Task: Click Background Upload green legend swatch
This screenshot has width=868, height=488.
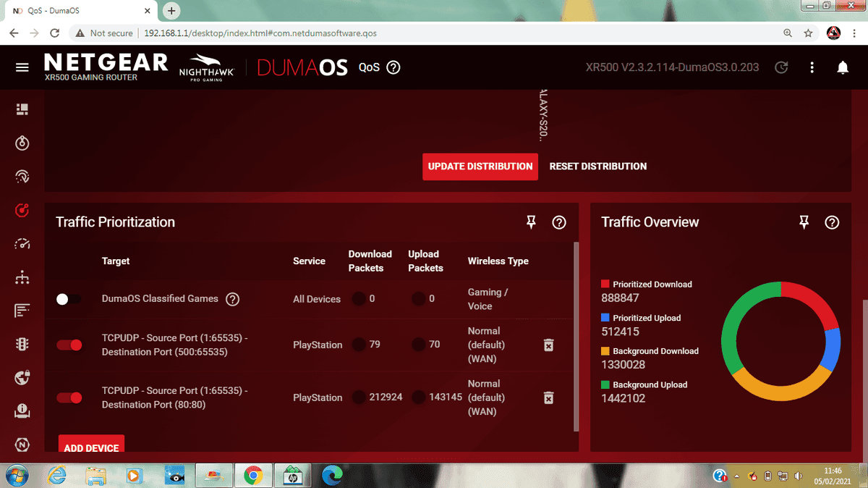Action: coord(605,384)
